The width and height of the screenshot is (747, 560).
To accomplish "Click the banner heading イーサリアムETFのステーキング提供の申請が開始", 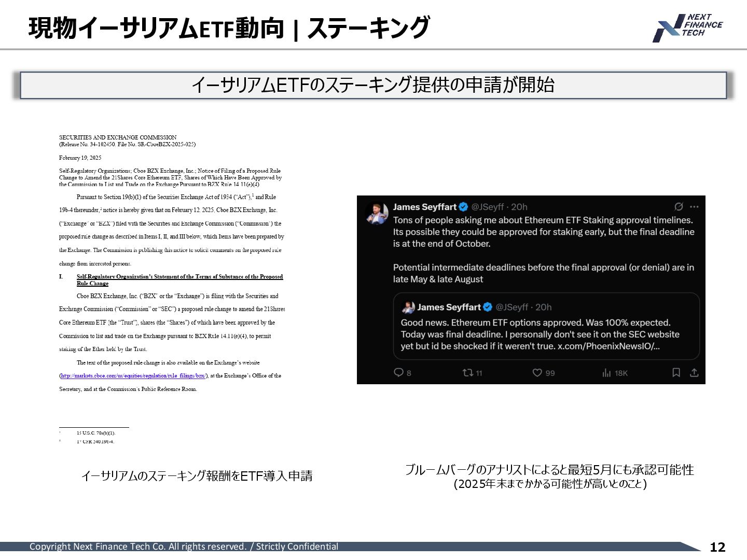I will (x=373, y=85).
